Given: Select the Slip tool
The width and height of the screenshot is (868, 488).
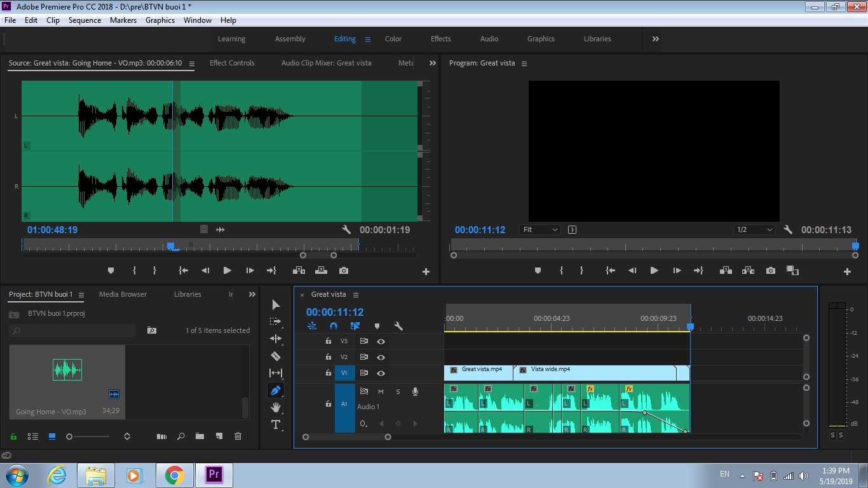Looking at the screenshot, I should (x=276, y=373).
